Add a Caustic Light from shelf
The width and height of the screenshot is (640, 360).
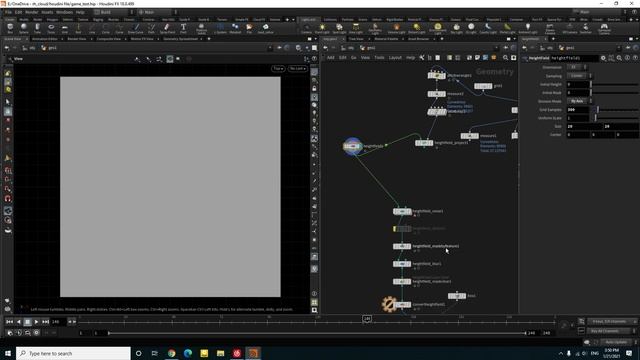(x=488, y=28)
